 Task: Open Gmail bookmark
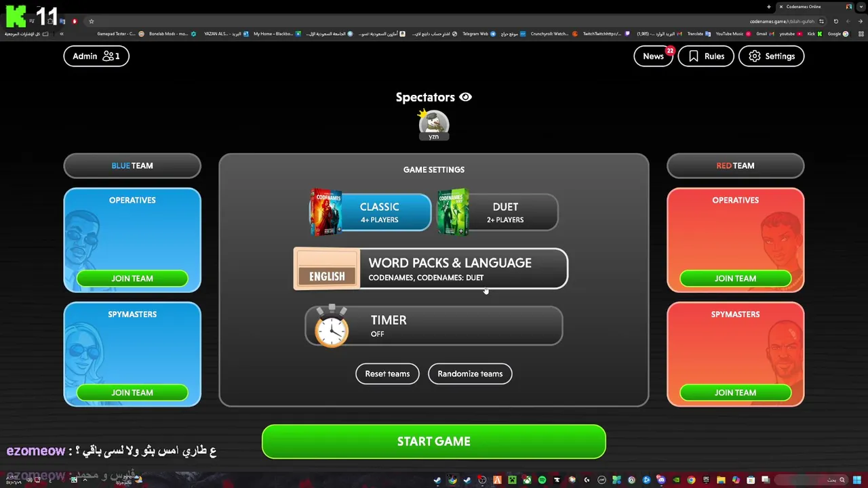(x=765, y=33)
